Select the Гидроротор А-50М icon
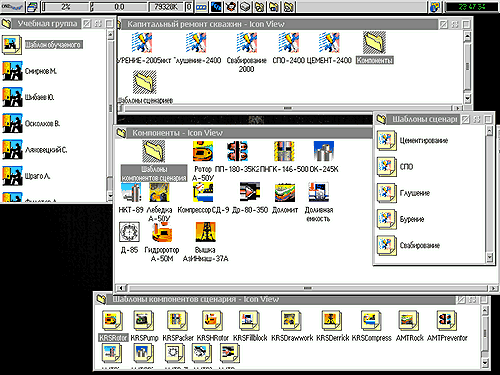Screen dimensions: 500x375 162,232
